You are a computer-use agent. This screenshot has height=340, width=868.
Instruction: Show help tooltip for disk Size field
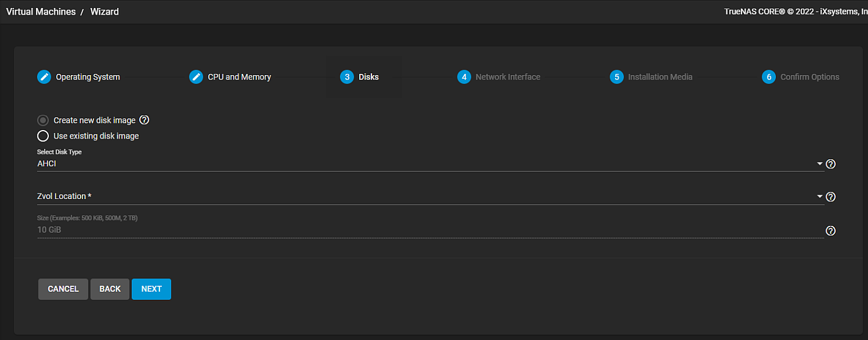pos(831,231)
